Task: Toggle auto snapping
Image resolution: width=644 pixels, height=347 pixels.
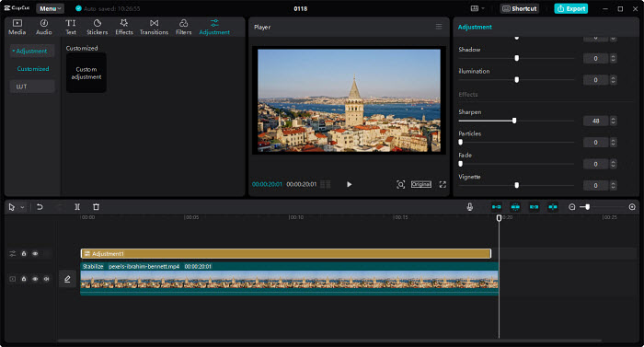Action: pyautogui.click(x=515, y=207)
